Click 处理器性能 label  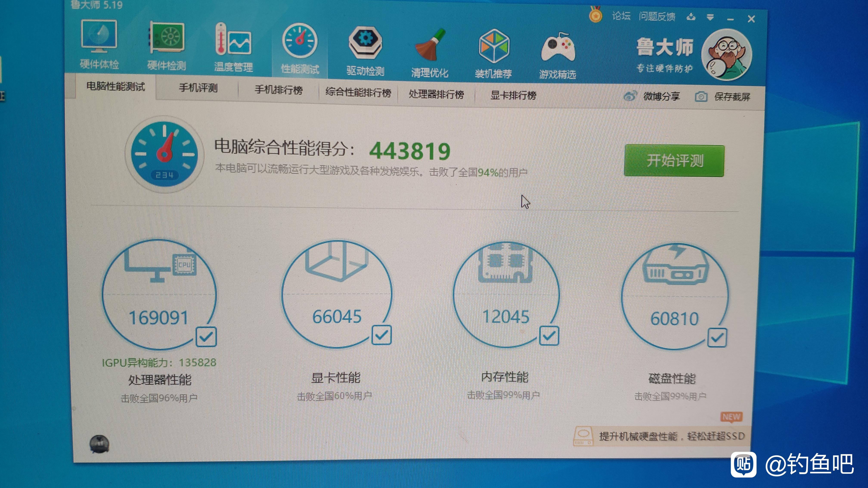point(160,380)
